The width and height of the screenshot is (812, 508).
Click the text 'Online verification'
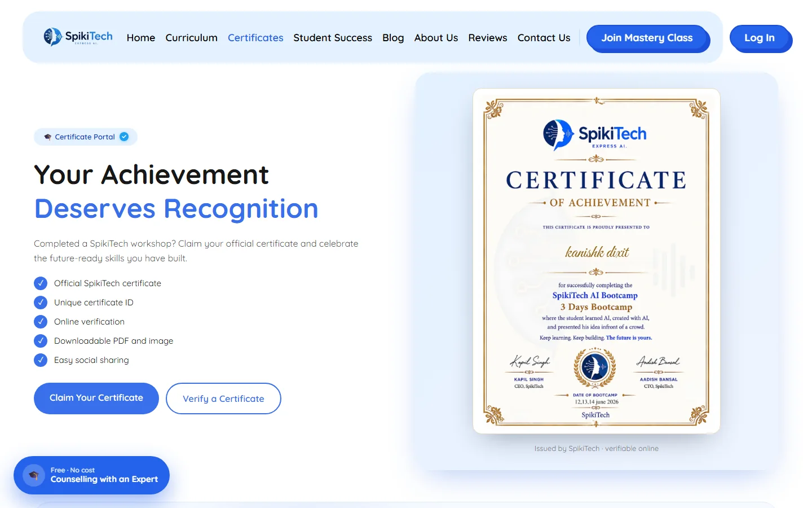pyautogui.click(x=89, y=322)
